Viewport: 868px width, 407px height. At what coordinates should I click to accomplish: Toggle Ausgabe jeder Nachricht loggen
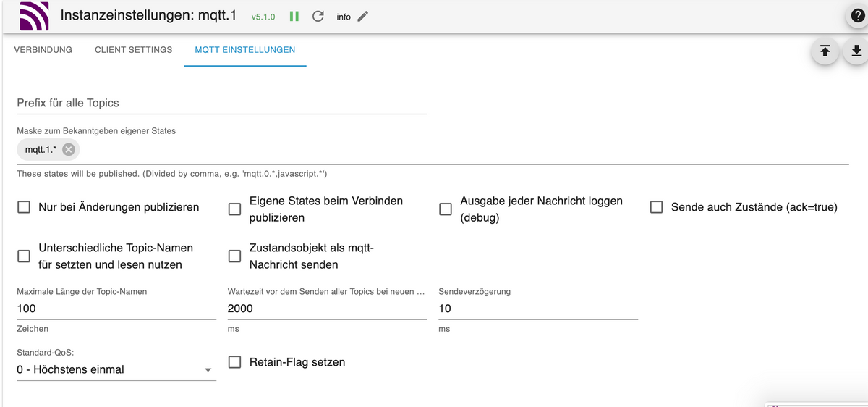tap(446, 209)
